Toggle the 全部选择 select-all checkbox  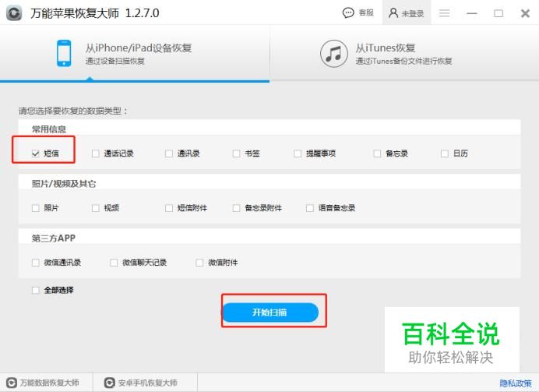point(35,290)
